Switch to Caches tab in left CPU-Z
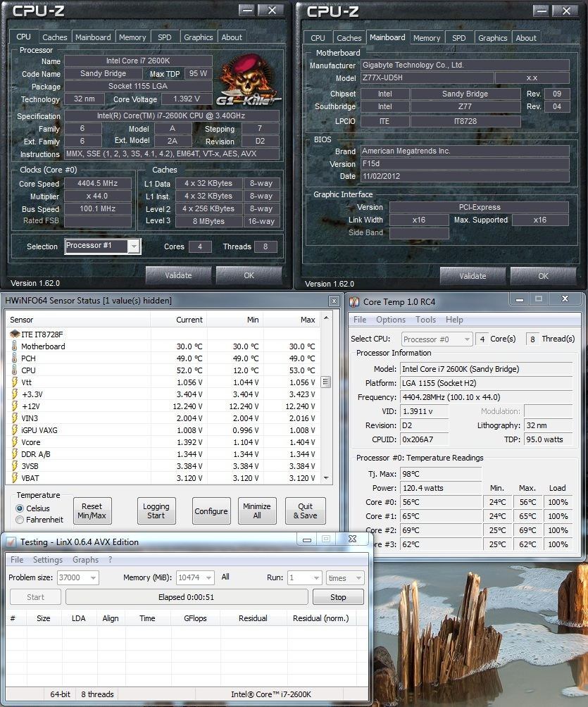Image resolution: width=588 pixels, height=707 pixels. point(54,37)
